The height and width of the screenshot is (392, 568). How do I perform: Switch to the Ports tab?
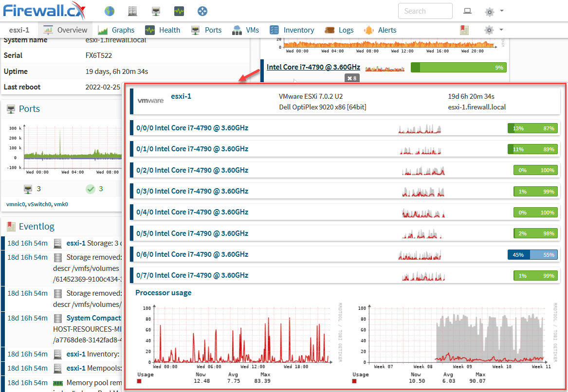206,30
